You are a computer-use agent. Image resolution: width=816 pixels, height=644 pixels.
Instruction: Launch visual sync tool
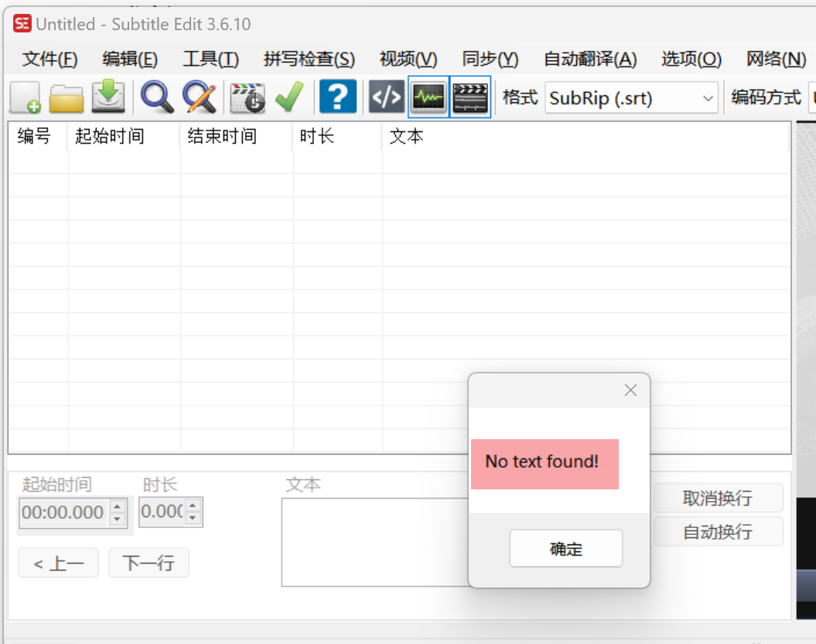point(247,97)
